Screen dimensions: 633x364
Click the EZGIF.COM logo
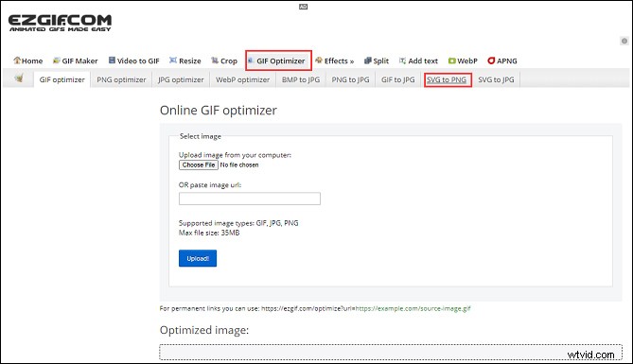pos(60,23)
